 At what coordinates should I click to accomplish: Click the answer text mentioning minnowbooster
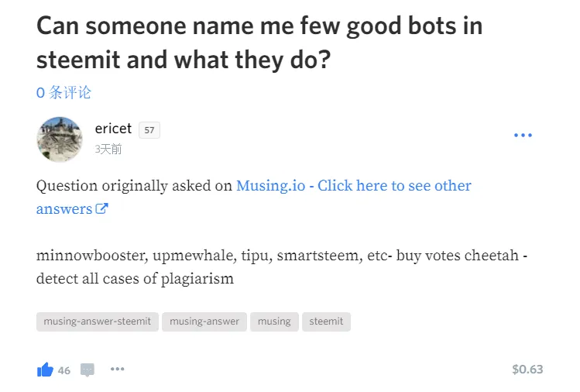tap(282, 267)
